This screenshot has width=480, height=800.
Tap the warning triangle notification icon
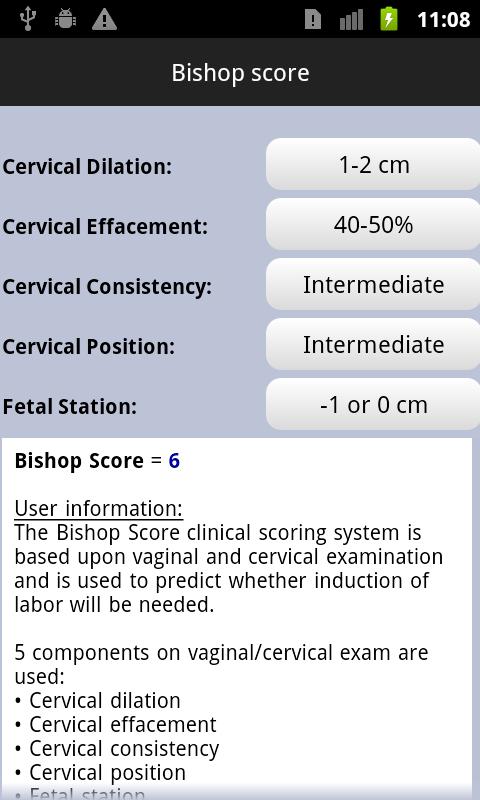(105, 20)
